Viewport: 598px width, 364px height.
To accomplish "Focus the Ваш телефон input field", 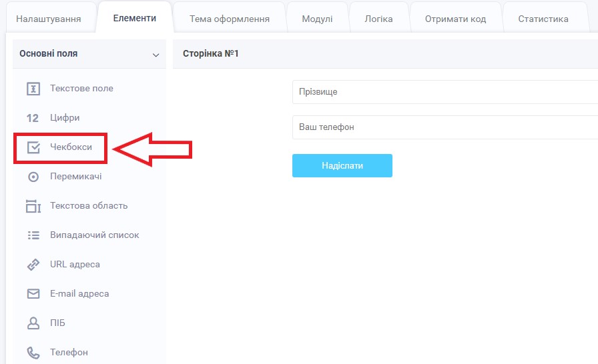I will point(444,127).
